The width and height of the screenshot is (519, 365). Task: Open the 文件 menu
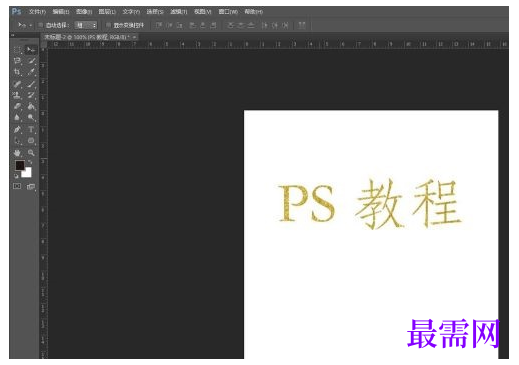(37, 12)
